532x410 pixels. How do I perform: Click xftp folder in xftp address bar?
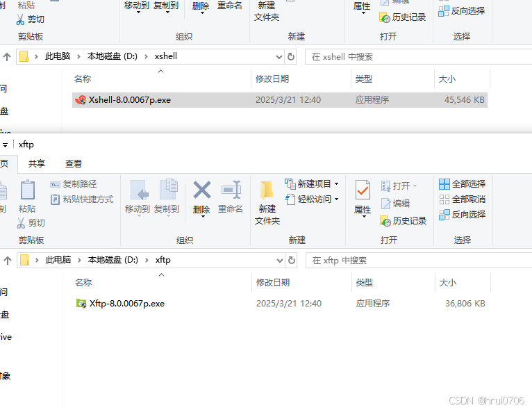coord(163,260)
